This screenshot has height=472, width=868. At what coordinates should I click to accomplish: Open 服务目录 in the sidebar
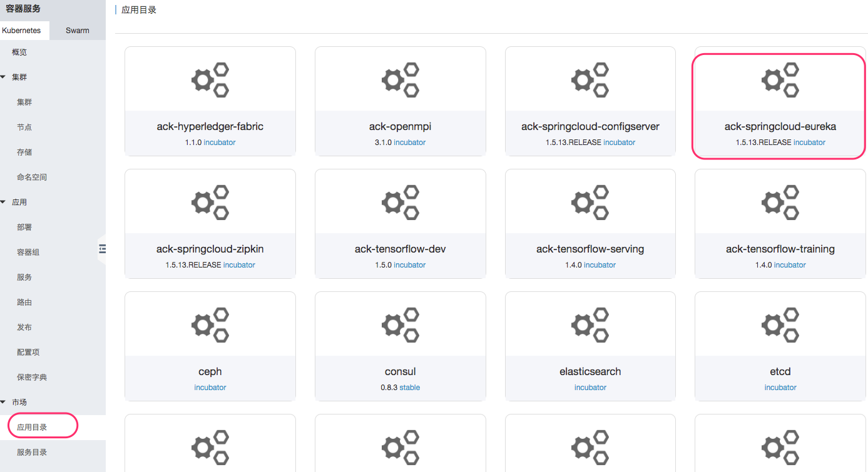click(32, 452)
